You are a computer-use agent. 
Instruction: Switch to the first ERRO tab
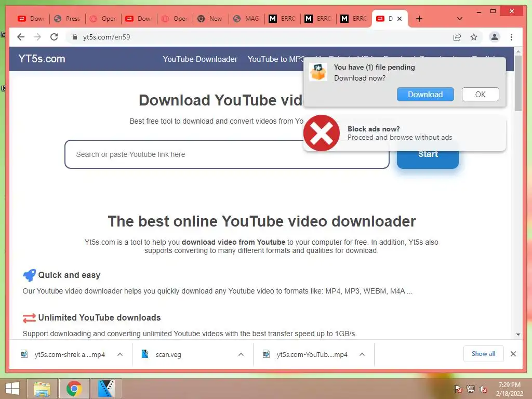click(x=282, y=19)
